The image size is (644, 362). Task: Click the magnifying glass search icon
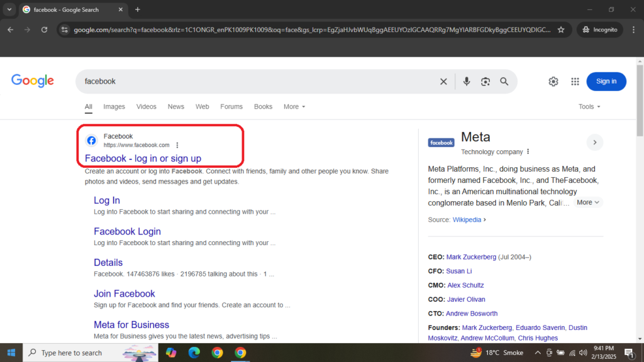click(504, 81)
